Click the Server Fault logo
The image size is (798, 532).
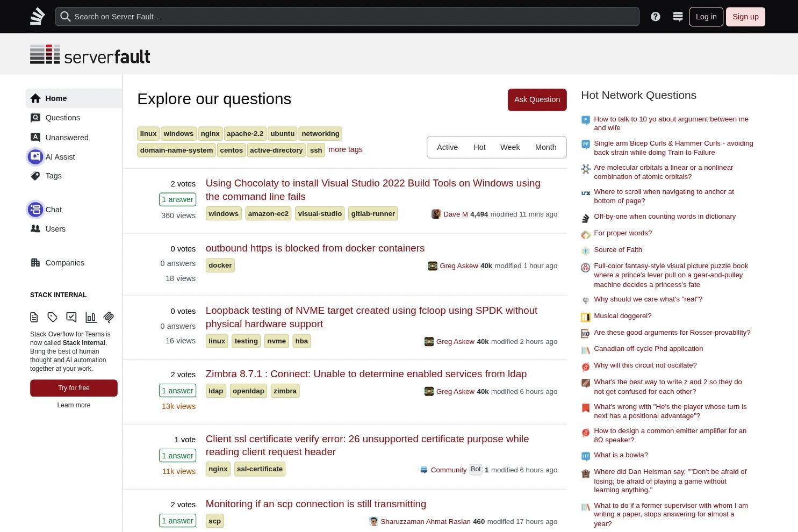[x=90, y=55]
